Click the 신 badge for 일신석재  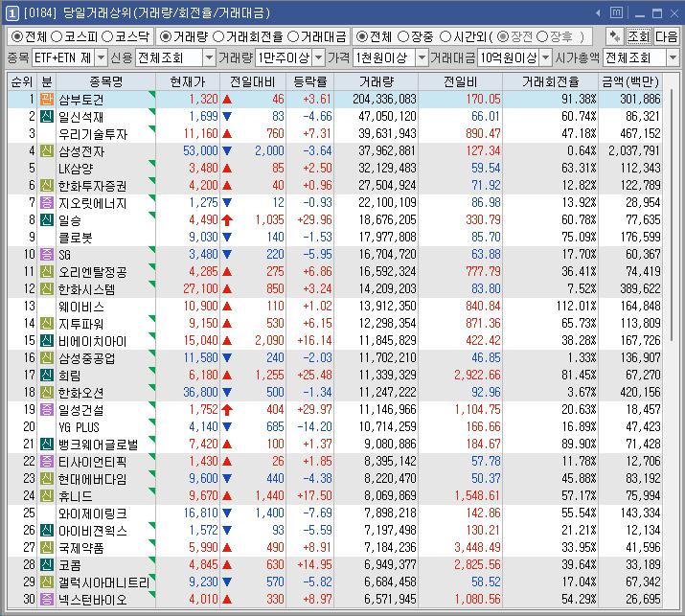[47, 117]
